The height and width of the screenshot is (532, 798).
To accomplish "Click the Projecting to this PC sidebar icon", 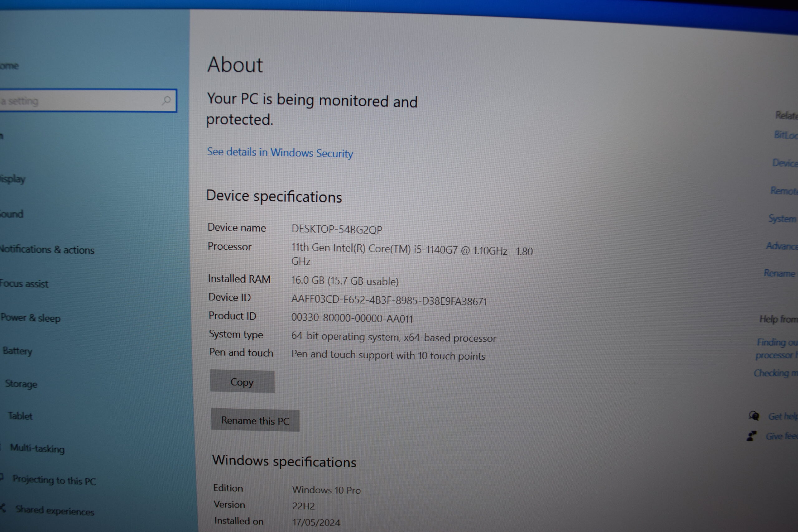I will (2, 477).
